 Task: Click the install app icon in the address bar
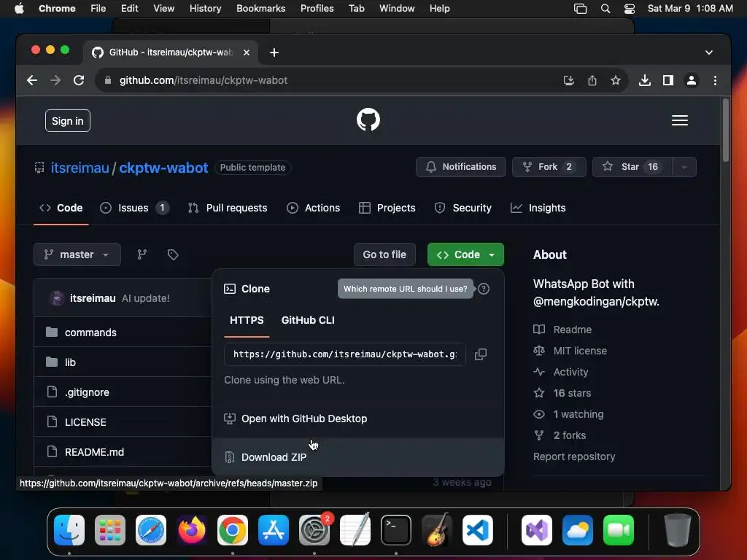tap(569, 80)
